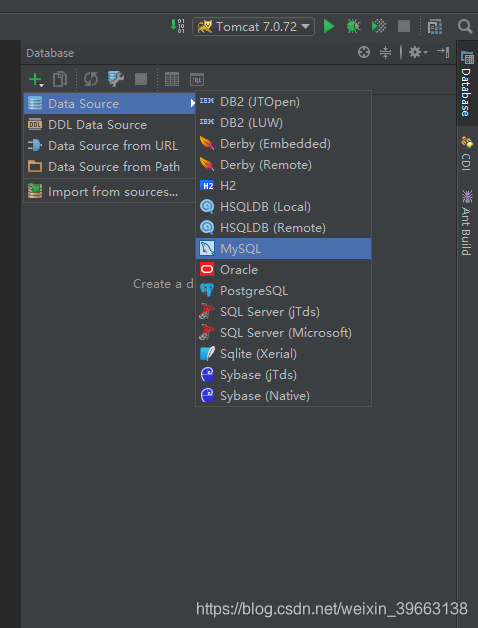
Task: Choose Import from sources... option
Action: tap(109, 191)
